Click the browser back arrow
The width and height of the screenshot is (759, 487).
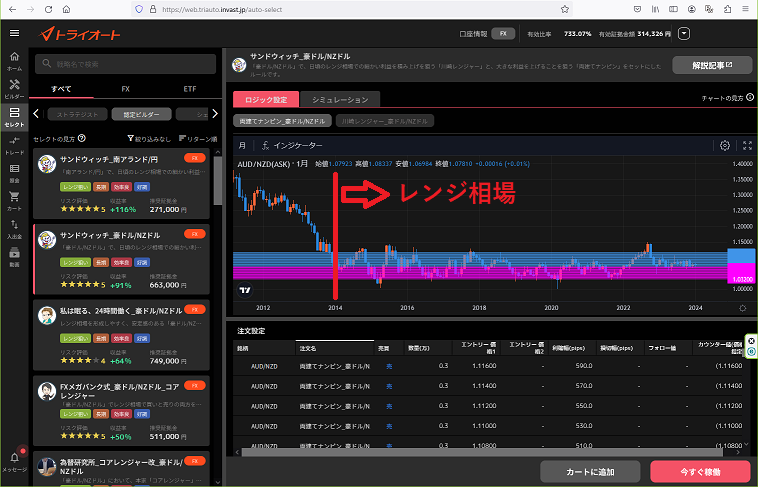[12, 9]
